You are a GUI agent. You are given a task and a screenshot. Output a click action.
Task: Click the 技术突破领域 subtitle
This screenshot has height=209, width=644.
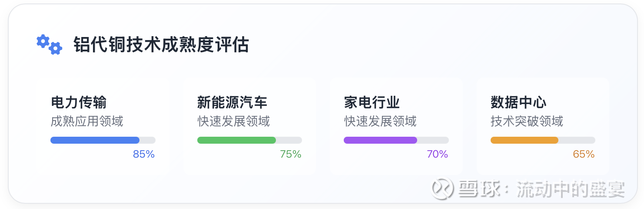pos(527,121)
